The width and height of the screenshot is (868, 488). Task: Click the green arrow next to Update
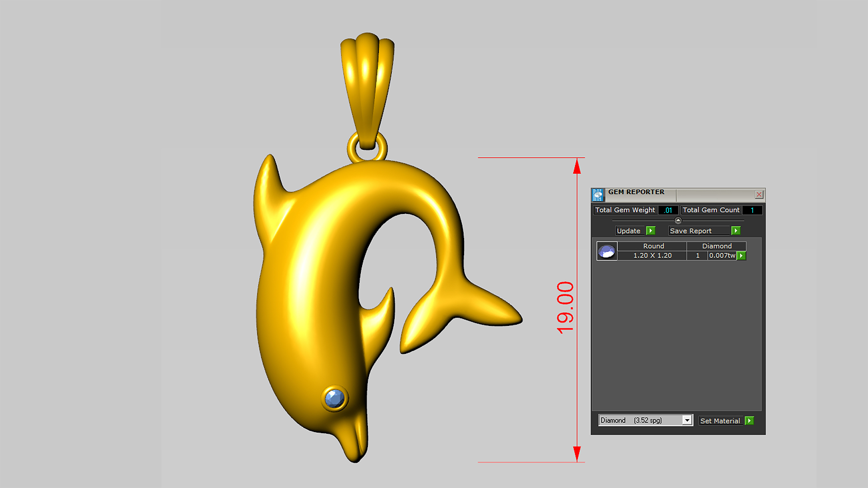[651, 231]
